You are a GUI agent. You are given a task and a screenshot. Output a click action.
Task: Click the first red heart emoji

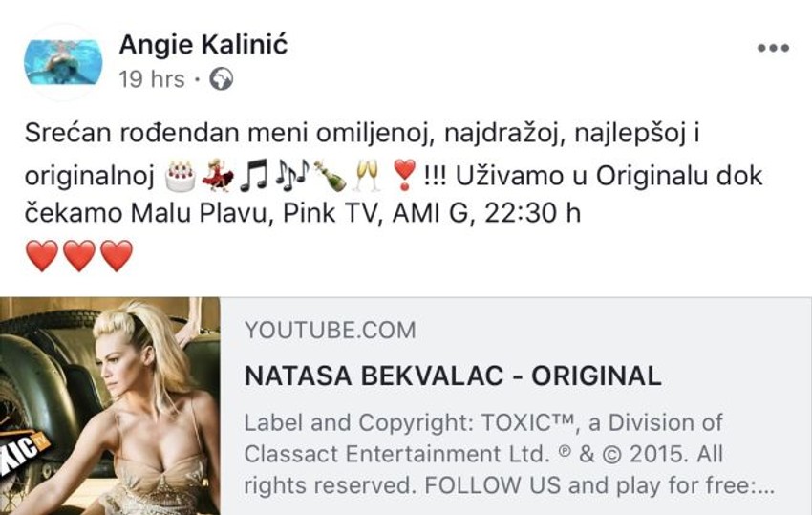point(42,255)
